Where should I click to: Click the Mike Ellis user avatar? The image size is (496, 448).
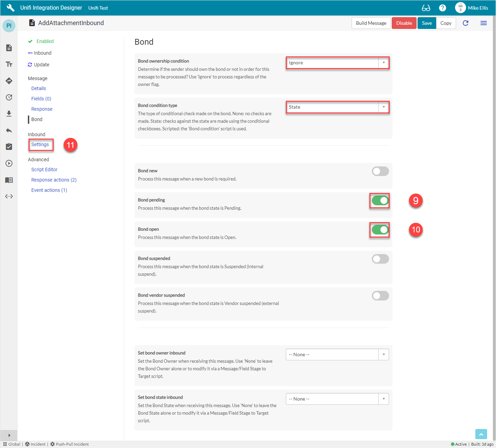(x=460, y=8)
